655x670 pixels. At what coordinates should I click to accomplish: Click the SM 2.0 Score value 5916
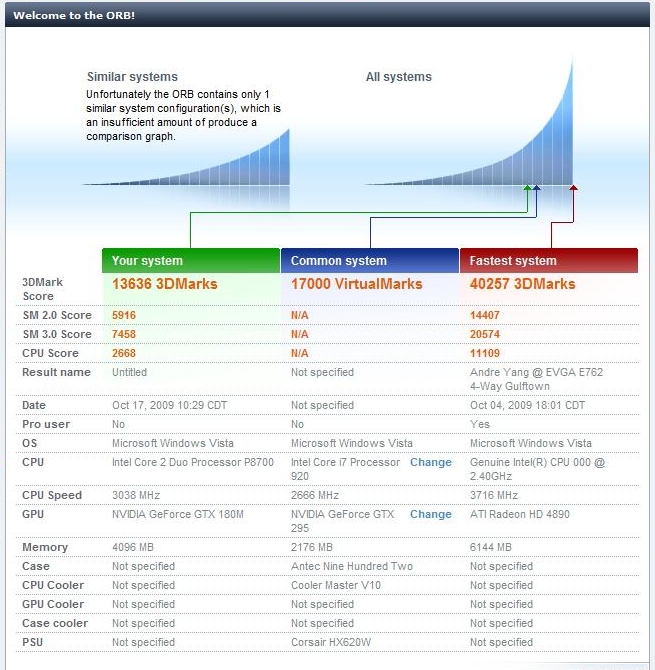pyautogui.click(x=124, y=315)
